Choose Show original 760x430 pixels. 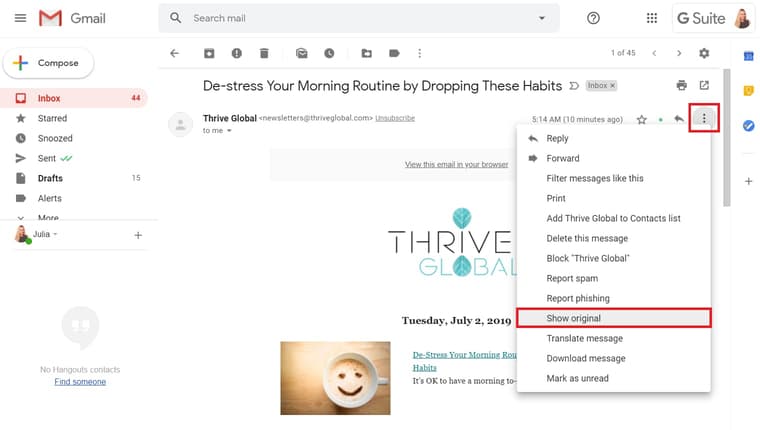coord(614,318)
